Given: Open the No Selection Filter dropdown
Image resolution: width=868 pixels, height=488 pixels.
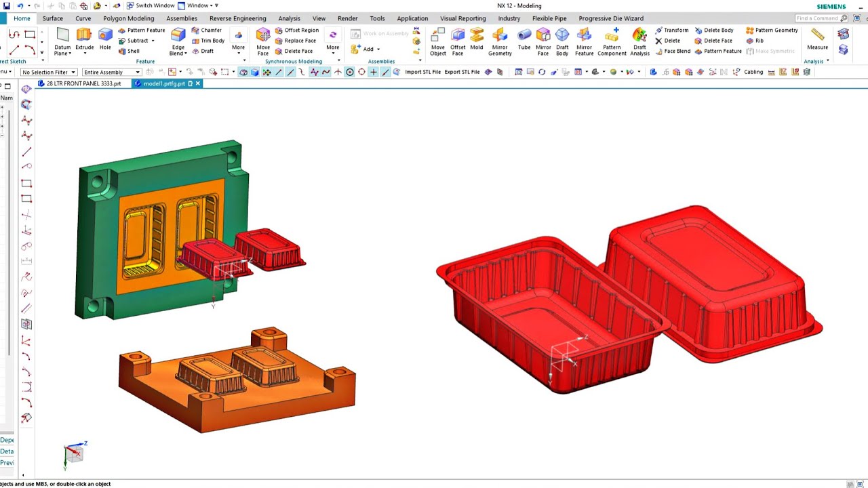Looking at the screenshot, I should point(48,72).
